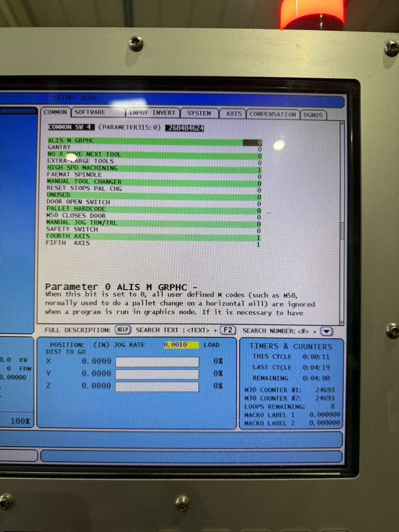The image size is (399, 532).
Task: Select the MANUAL TOOL CHANGER row
Action: (155, 182)
